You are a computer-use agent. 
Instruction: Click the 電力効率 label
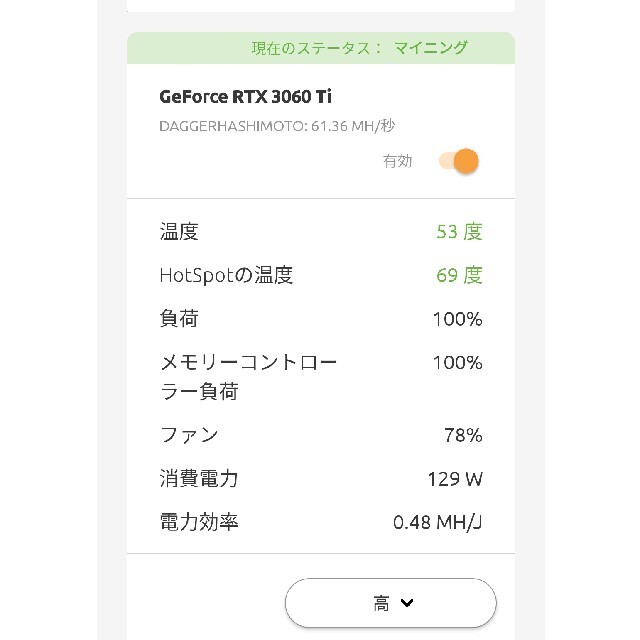click(199, 522)
